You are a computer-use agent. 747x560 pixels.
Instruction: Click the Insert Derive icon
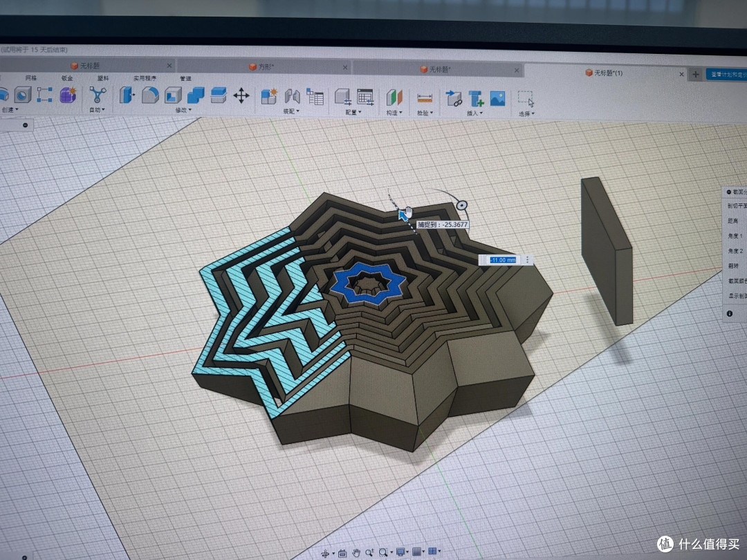(454, 99)
